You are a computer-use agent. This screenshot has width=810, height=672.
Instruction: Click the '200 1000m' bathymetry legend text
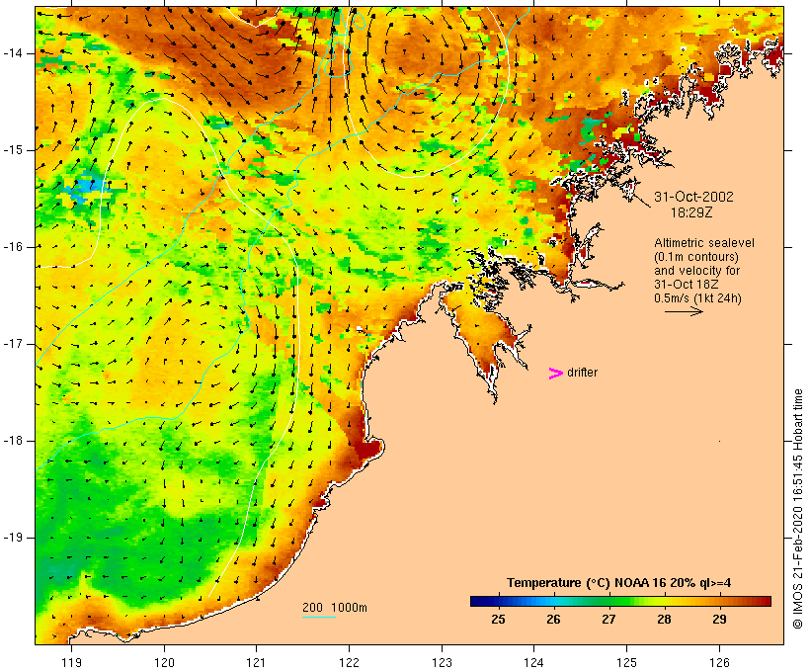[x=335, y=608]
